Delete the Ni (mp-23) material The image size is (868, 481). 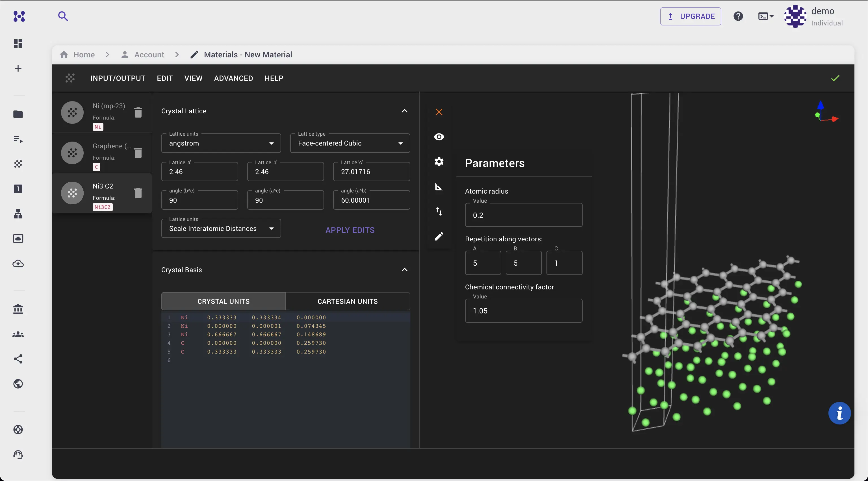(x=138, y=112)
